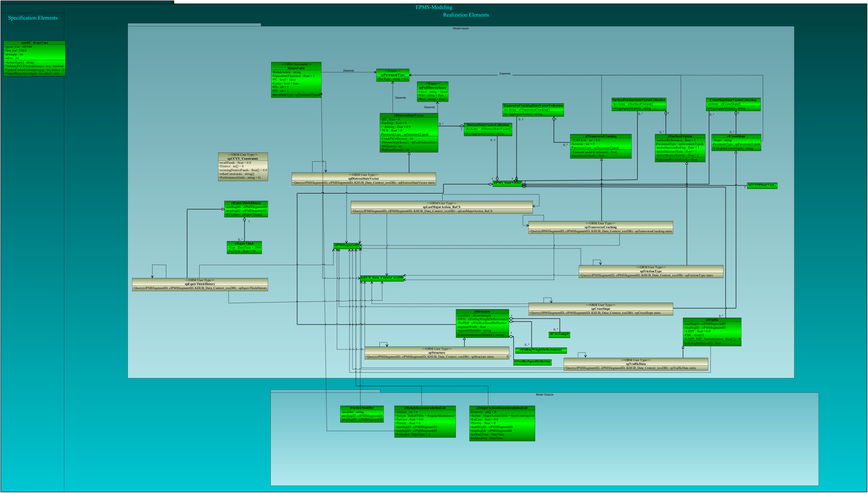Viewport: 868px width, 493px height.
Task: Select the clEquivThick class title
Action: [x=244, y=243]
